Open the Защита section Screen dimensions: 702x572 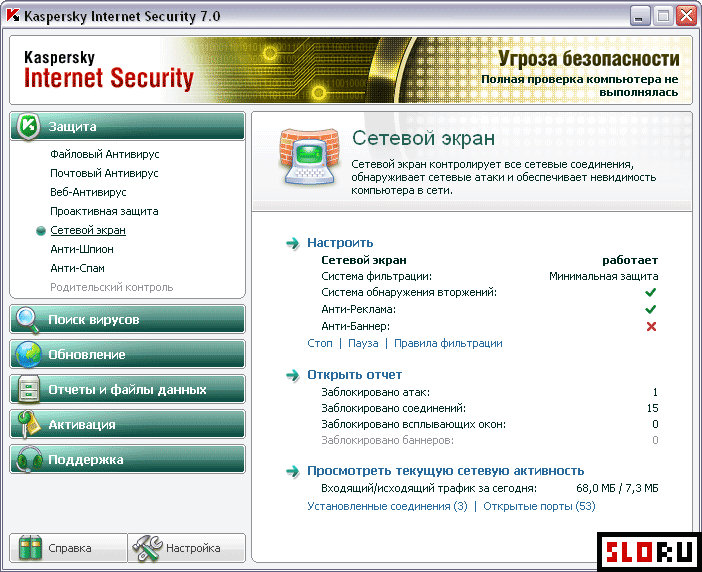point(127,127)
